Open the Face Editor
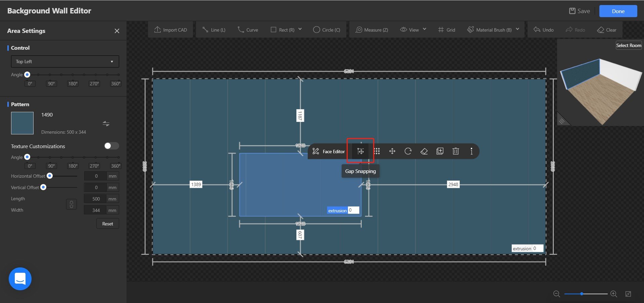 [329, 151]
